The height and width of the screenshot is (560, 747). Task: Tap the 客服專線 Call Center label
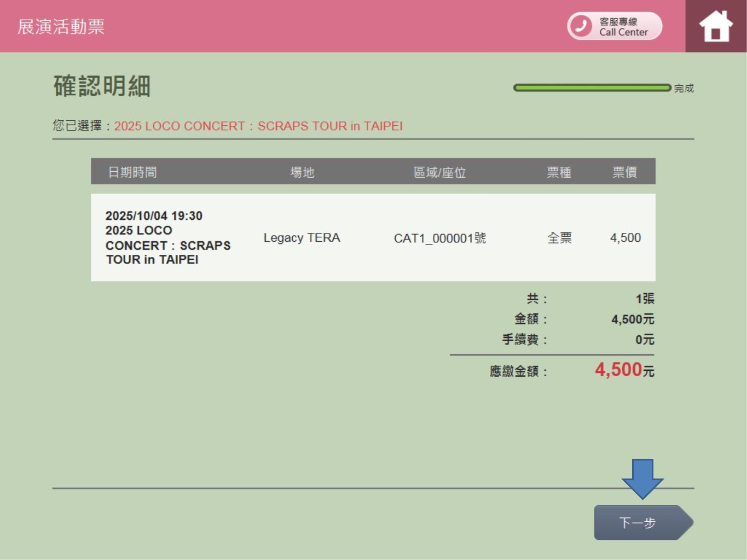(623, 27)
